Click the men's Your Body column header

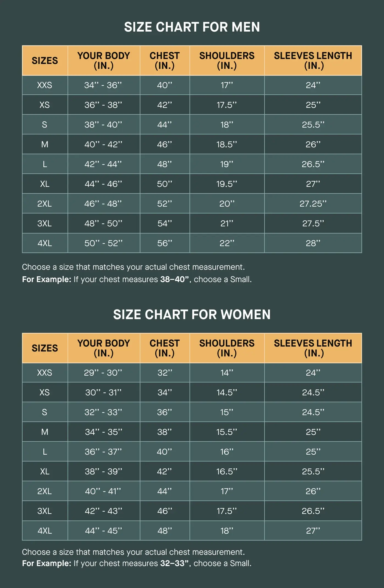pyautogui.click(x=104, y=60)
